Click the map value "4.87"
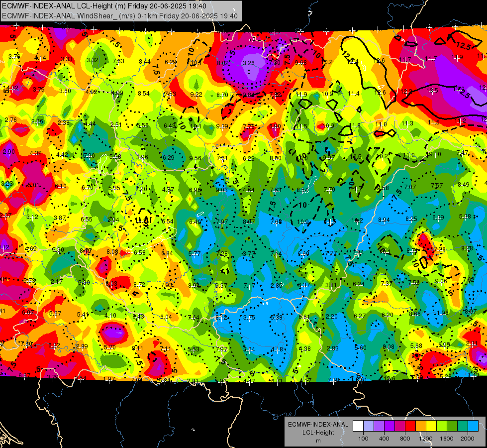The image size is (487, 448). (168, 189)
